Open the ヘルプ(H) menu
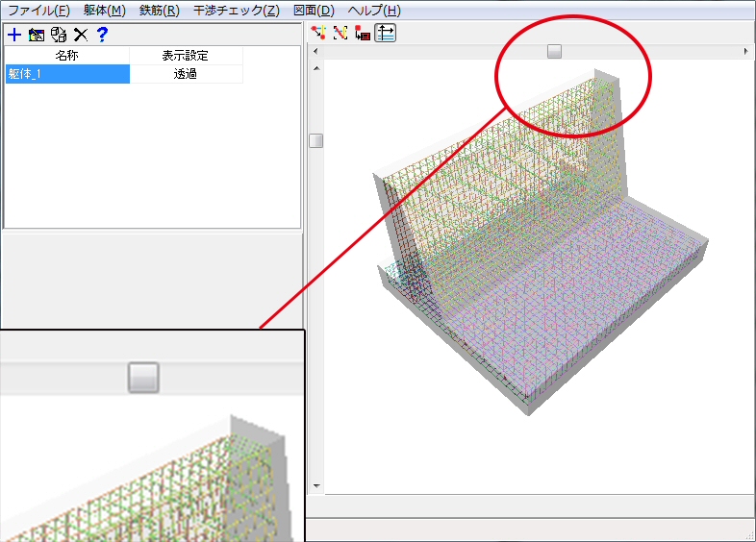756x542 pixels. point(374,11)
